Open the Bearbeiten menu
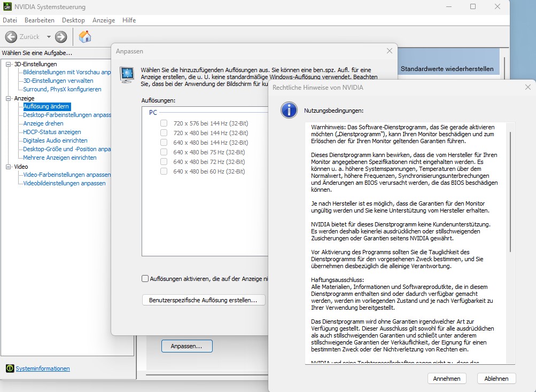 coord(40,20)
